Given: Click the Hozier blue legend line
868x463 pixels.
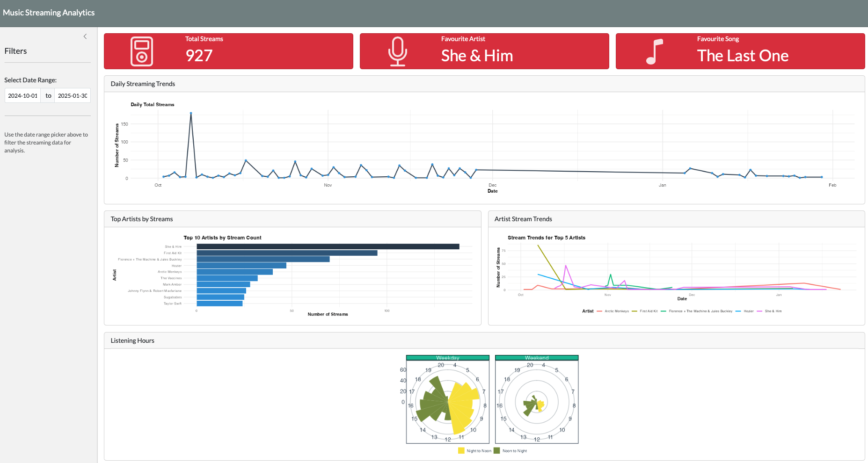Looking at the screenshot, I should coord(738,311).
